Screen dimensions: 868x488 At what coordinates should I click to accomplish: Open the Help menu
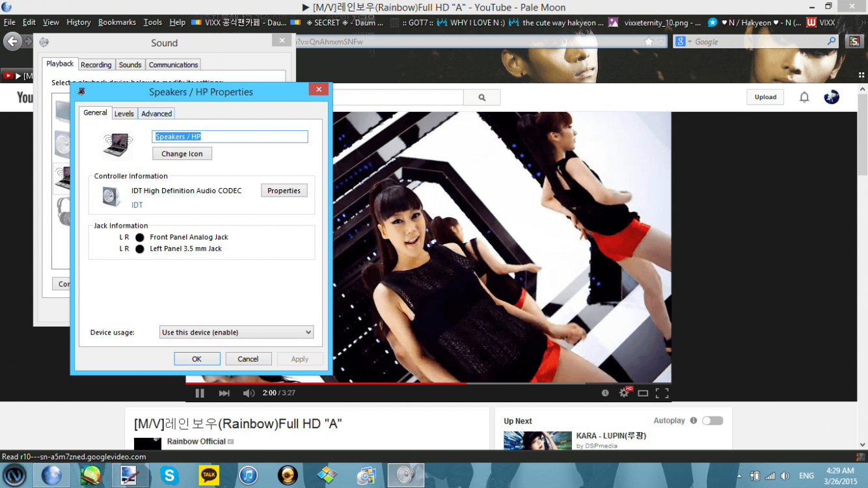[x=177, y=22]
